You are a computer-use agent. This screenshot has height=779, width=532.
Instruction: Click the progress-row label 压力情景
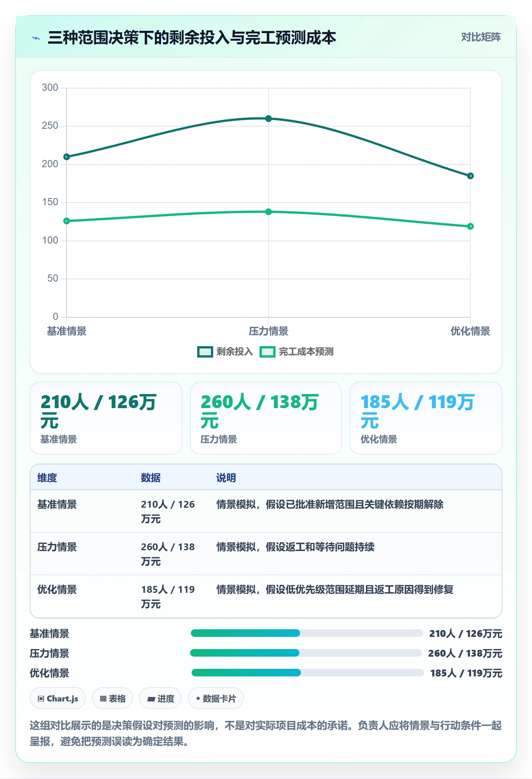[x=50, y=653]
